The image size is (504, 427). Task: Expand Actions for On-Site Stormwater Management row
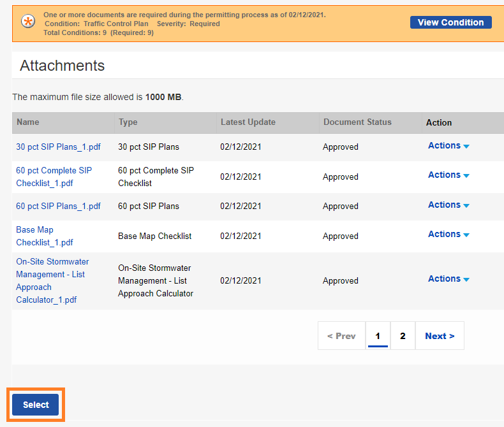click(x=448, y=279)
